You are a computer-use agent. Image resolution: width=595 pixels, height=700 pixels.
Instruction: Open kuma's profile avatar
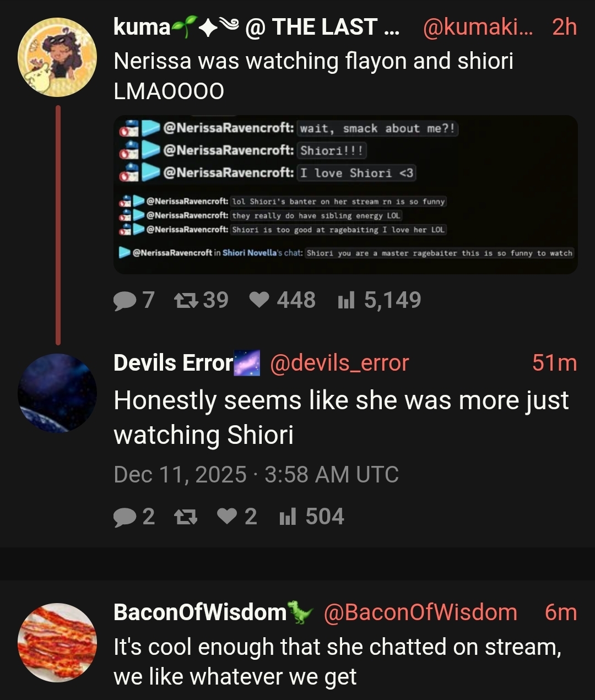(57, 57)
